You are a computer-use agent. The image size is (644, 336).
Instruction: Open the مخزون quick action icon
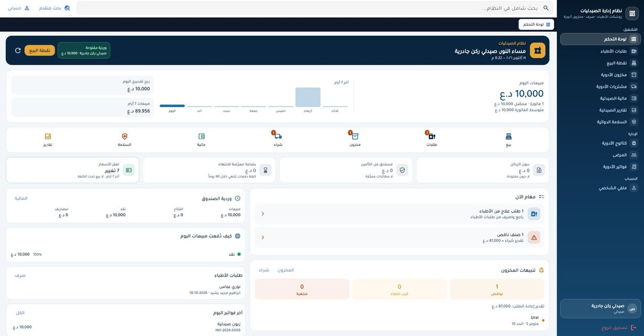pyautogui.click(x=355, y=136)
